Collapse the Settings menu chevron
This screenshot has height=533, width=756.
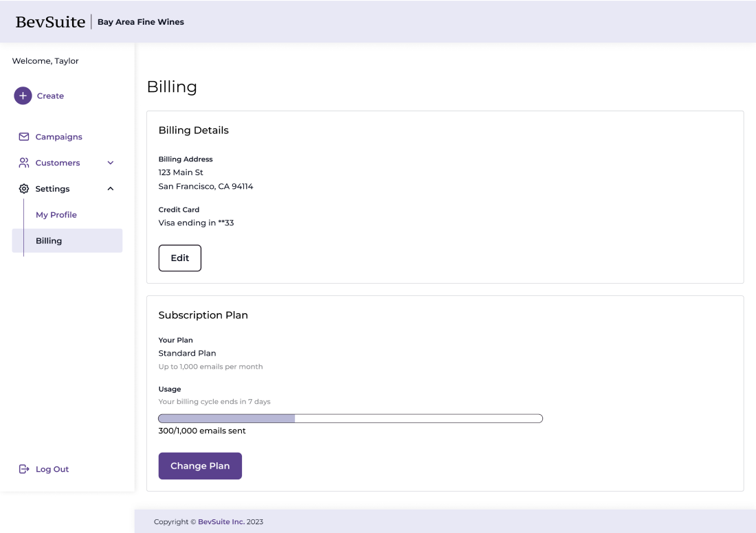[111, 189]
